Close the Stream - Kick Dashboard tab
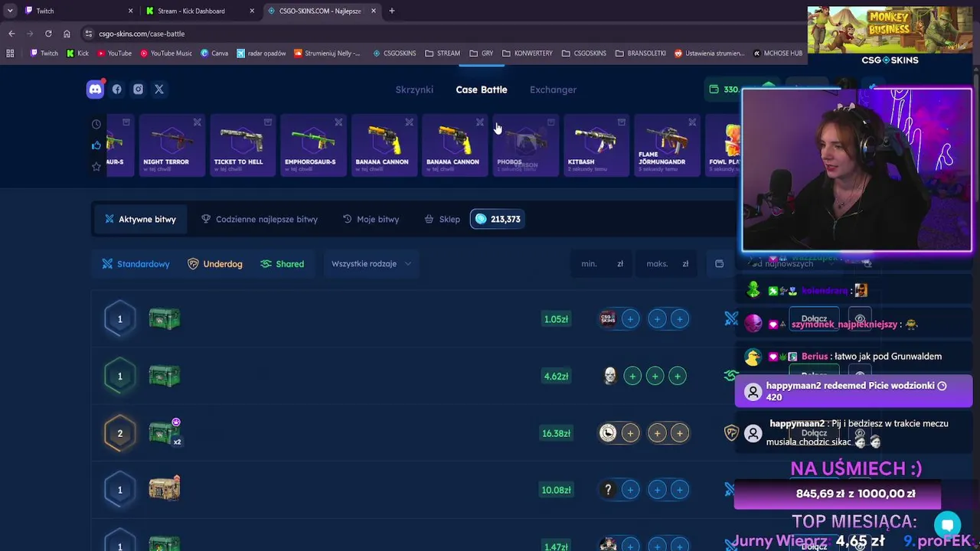Screen dimensions: 980x551 coord(252,11)
